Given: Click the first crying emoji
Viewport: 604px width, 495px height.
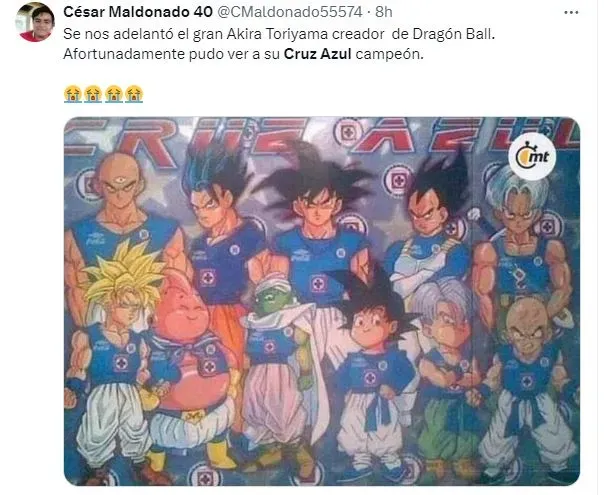Looking at the screenshot, I should tap(72, 94).
